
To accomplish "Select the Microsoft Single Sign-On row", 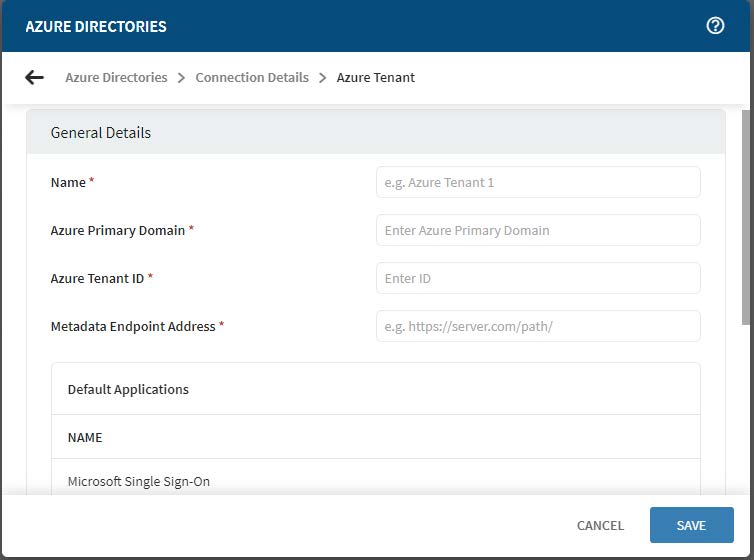I will click(139, 481).
